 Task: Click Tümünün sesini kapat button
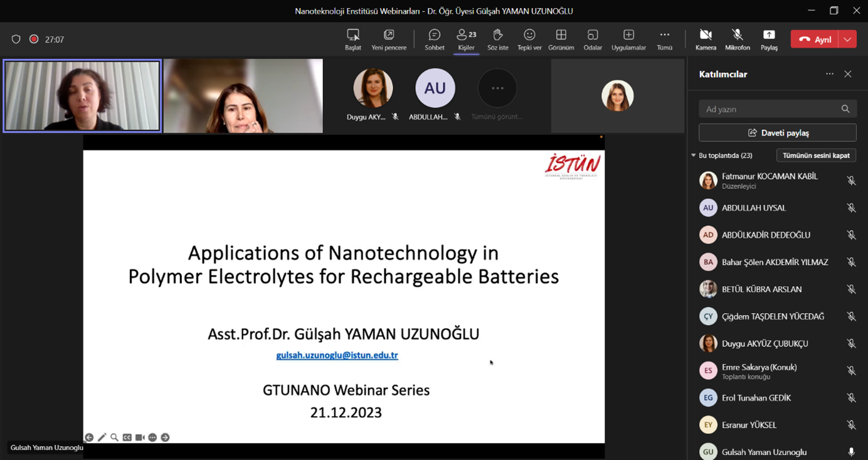(816, 156)
